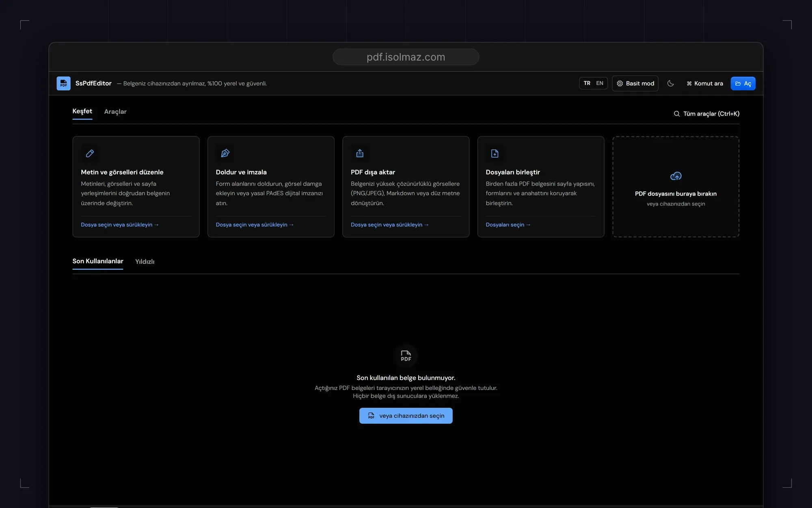Click the 'PDF dışa aktar' card title

coord(373,172)
